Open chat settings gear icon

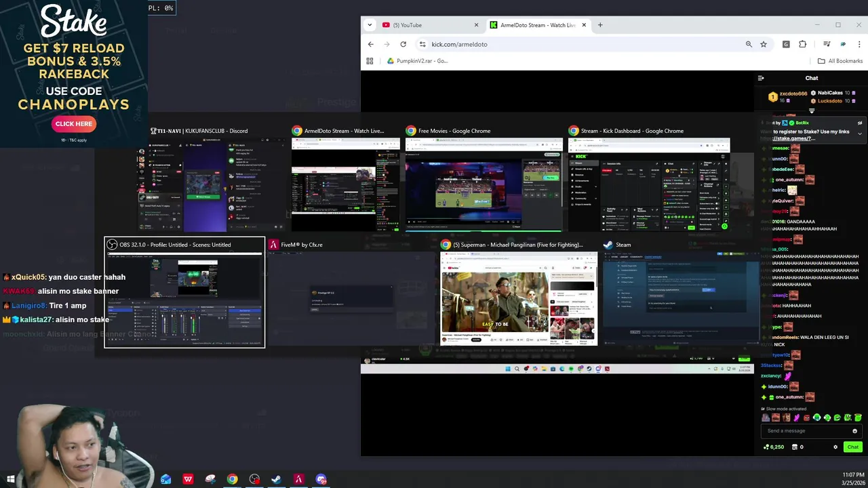pos(835,447)
